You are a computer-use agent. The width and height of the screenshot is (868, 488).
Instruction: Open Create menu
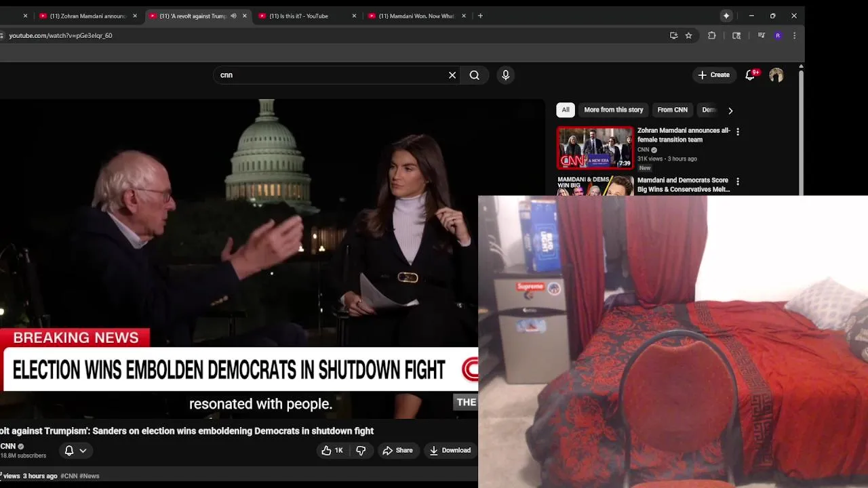(x=713, y=75)
